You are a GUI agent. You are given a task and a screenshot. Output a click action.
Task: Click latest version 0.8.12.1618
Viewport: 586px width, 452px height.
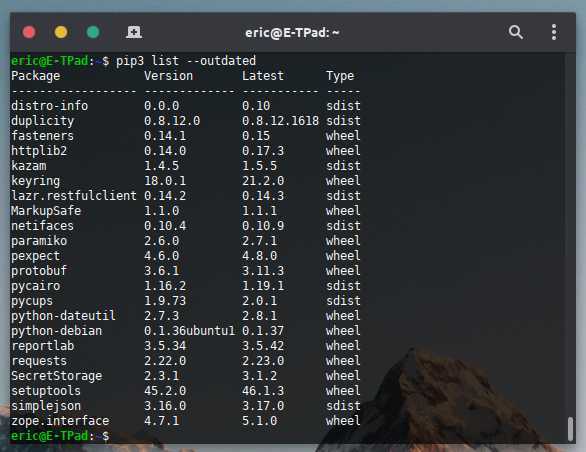coord(281,121)
